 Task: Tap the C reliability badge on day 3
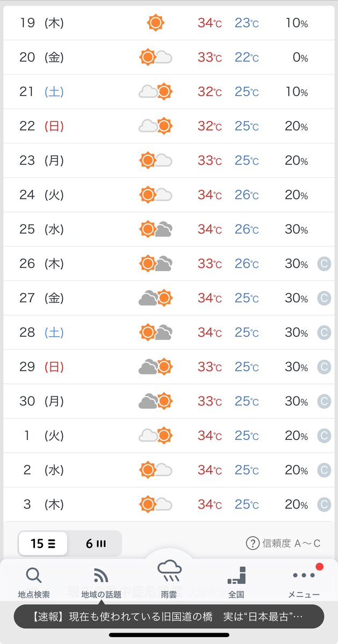pyautogui.click(x=324, y=504)
